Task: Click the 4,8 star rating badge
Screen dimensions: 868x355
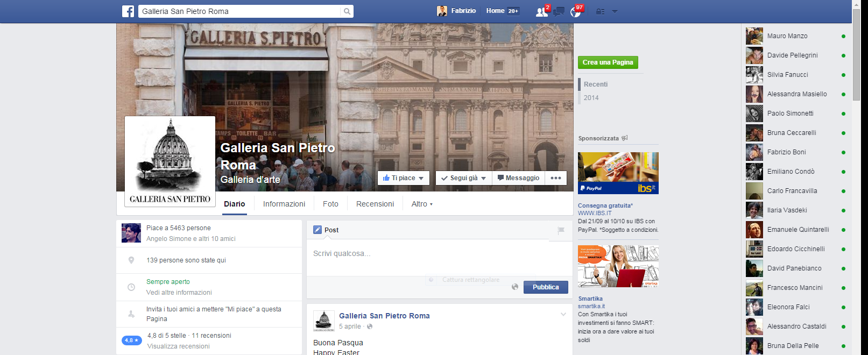Action: tap(132, 340)
